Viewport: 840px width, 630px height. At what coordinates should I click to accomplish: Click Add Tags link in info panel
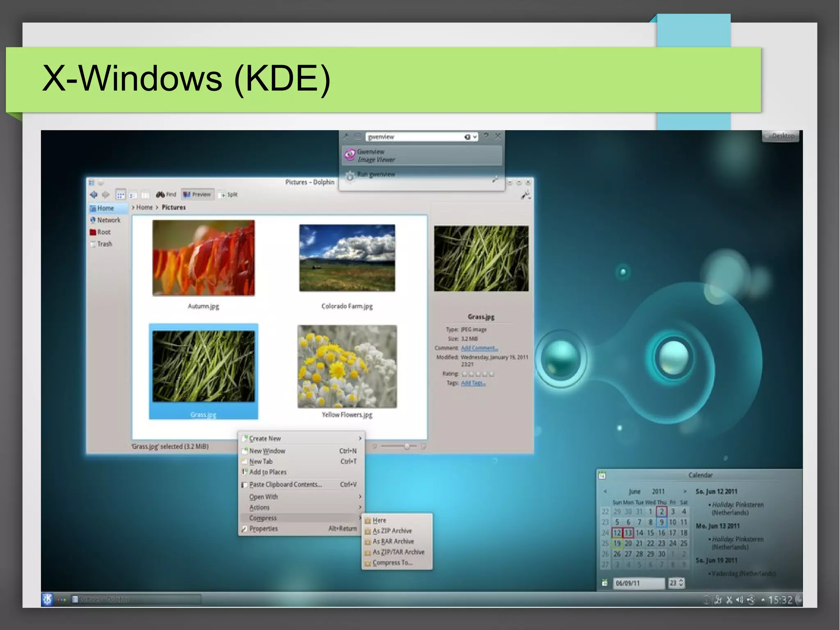pyautogui.click(x=473, y=383)
